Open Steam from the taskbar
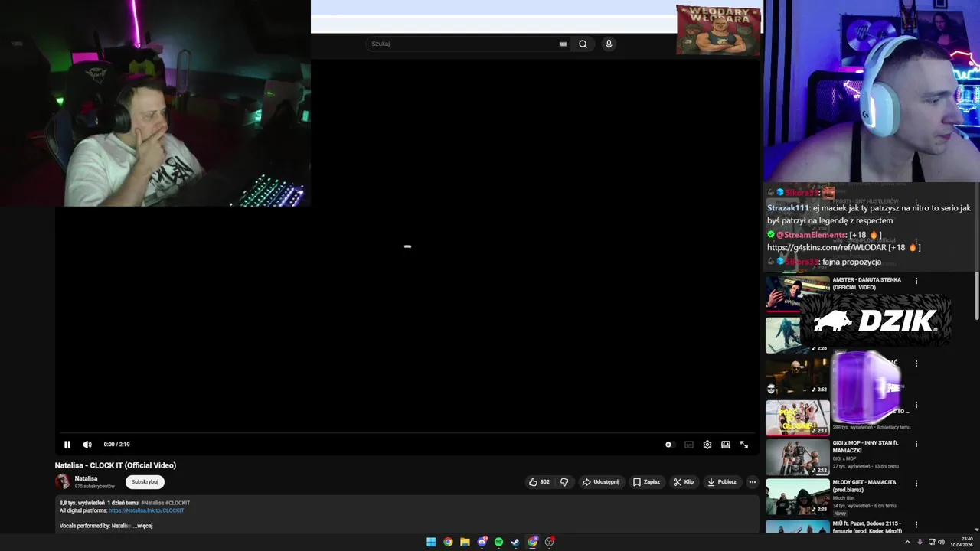 click(x=515, y=542)
